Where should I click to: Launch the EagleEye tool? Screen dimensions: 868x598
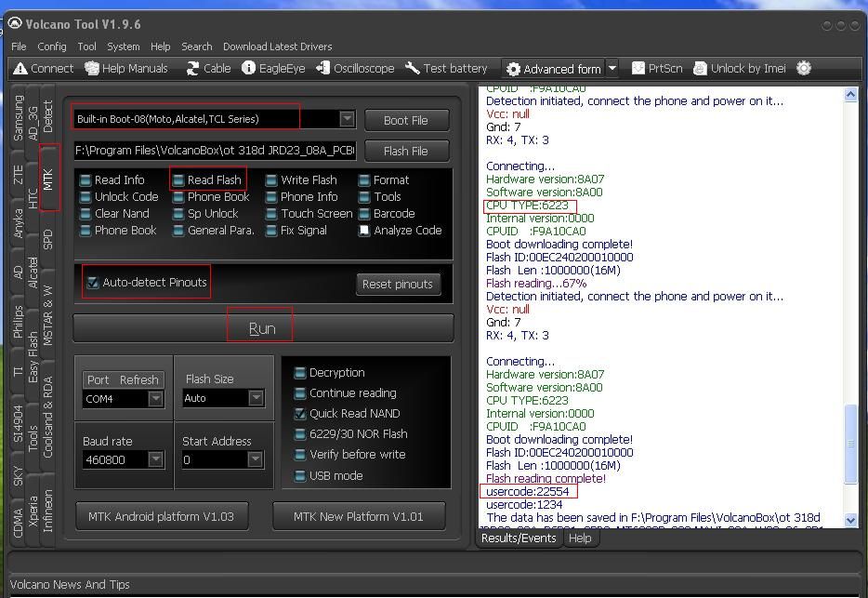248,68
